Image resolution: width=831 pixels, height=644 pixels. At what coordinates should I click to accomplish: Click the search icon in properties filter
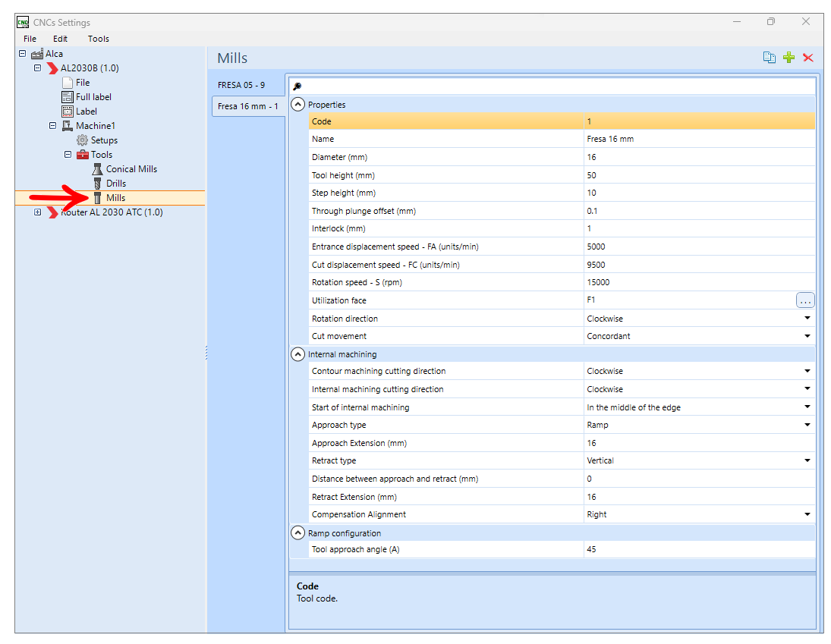(x=297, y=86)
